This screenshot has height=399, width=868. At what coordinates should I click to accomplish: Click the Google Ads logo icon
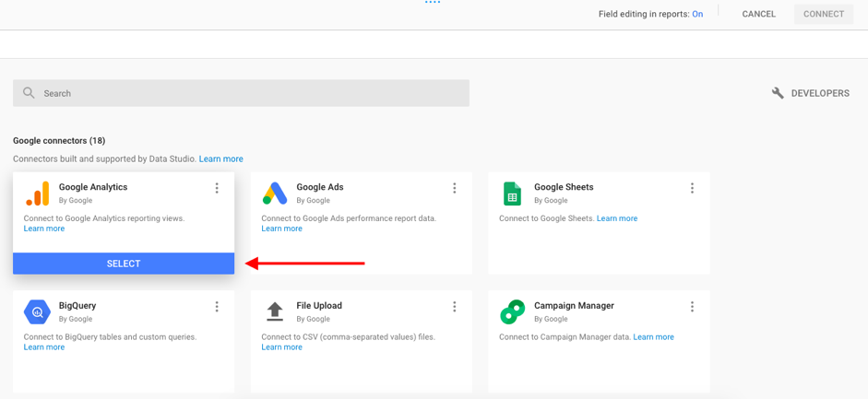(x=275, y=194)
